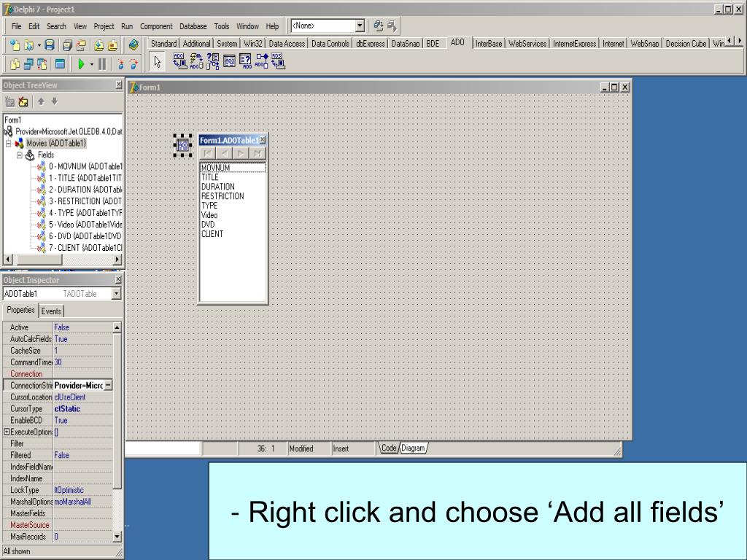
Task: Click the New Form toolbar icon
Action: (x=60, y=64)
